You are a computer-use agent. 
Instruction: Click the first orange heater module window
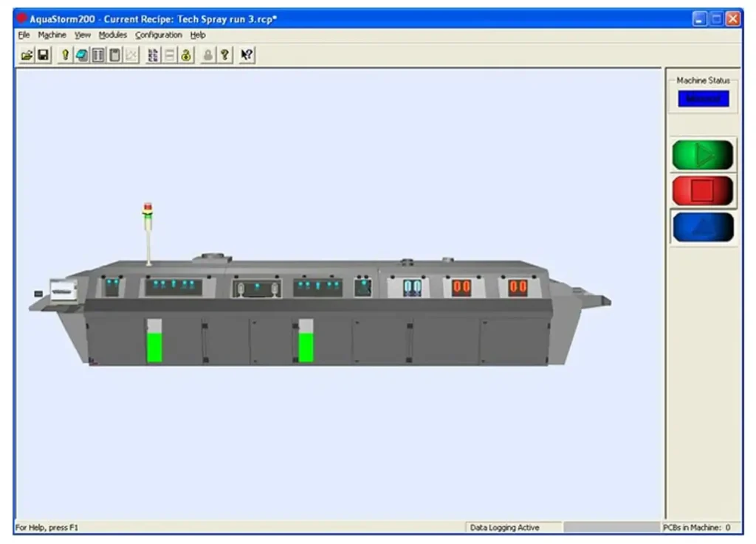click(461, 288)
